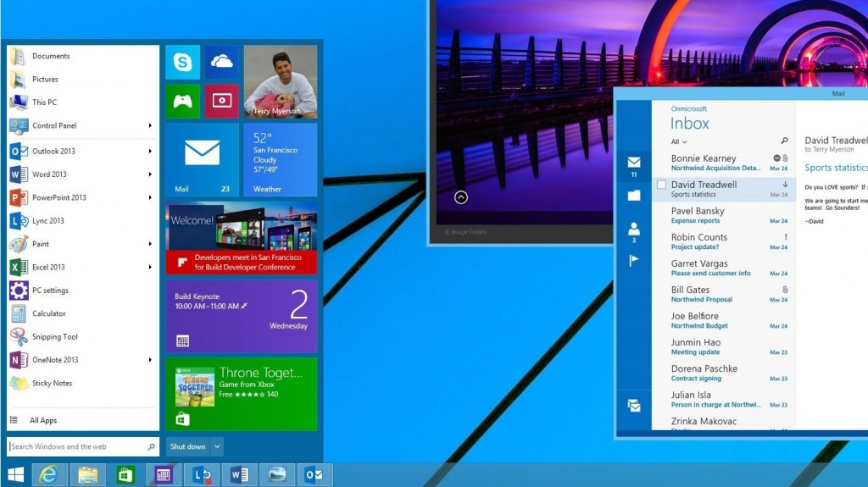Click the Search Windows and the web box
The height and width of the screenshot is (487, 868).
pyautogui.click(x=83, y=446)
